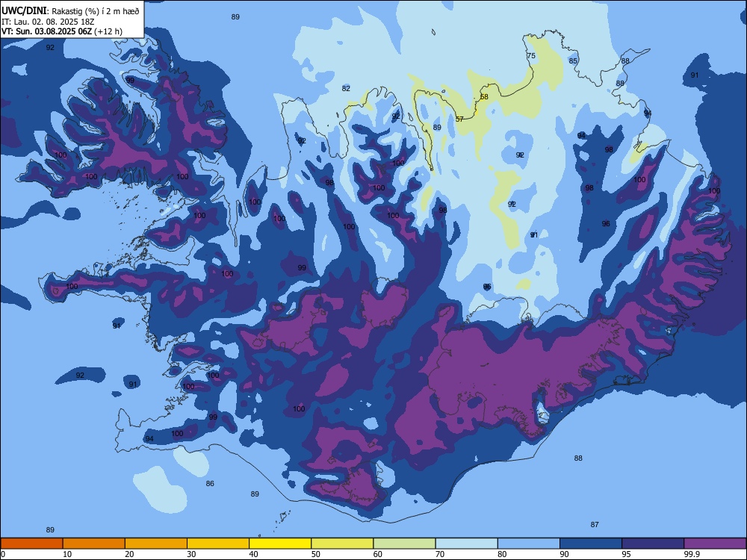Click the 'IT: Lau. 02. 08. 2025 18Z' line
This screenshot has height=560, width=747.
[x=48, y=22]
